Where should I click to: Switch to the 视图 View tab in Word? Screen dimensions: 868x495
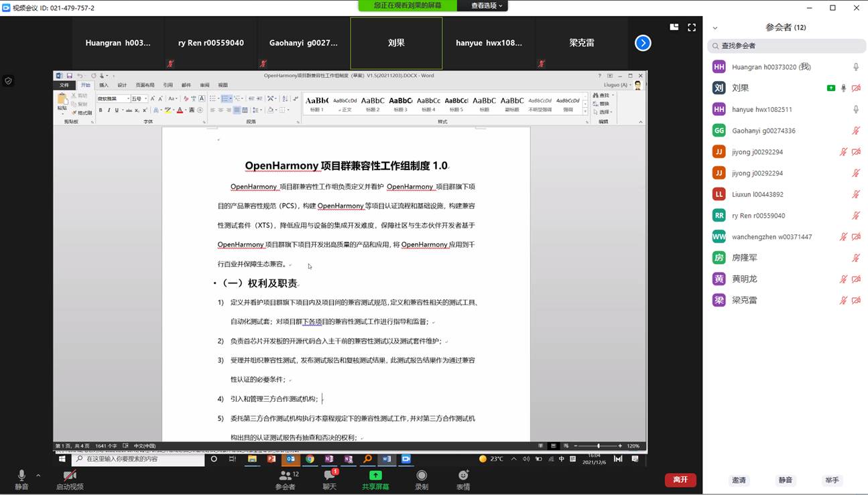223,85
